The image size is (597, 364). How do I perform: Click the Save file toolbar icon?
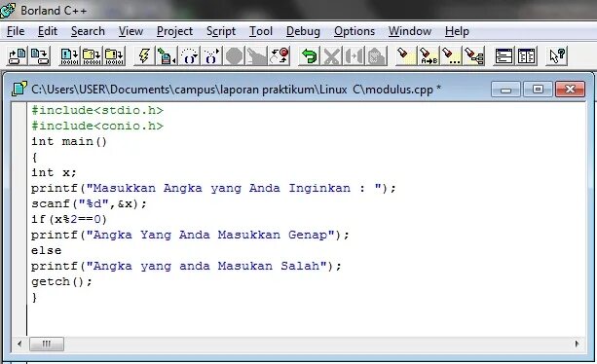pyautogui.click(x=40, y=56)
